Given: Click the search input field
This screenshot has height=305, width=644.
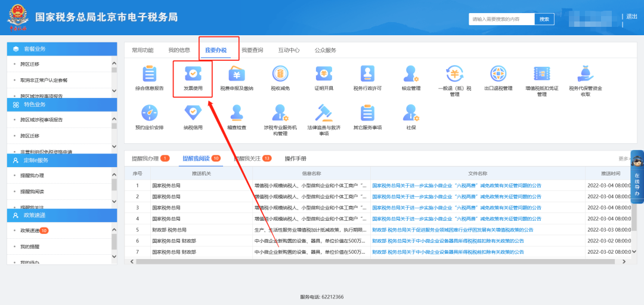Looking at the screenshot, I should [501, 19].
